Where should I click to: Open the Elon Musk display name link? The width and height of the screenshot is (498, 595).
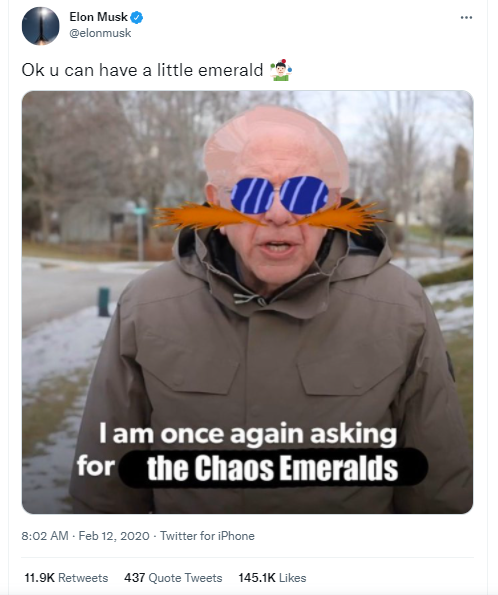coord(98,17)
